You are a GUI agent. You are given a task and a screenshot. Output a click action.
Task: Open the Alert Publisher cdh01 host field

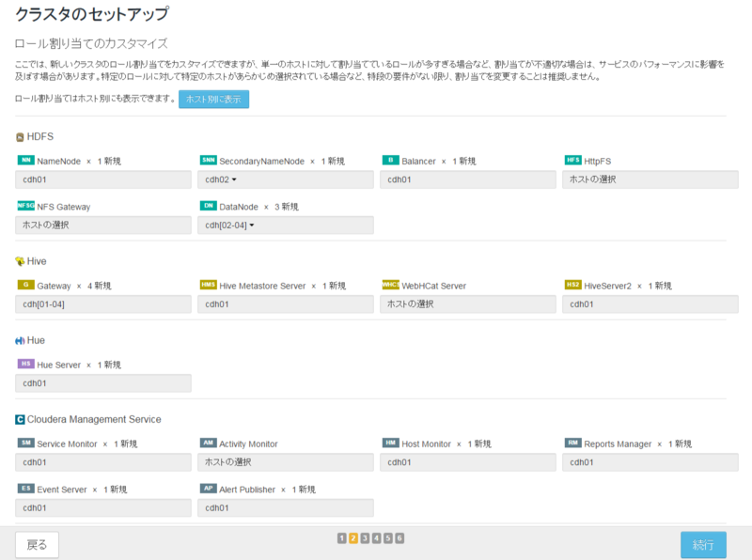286,508
